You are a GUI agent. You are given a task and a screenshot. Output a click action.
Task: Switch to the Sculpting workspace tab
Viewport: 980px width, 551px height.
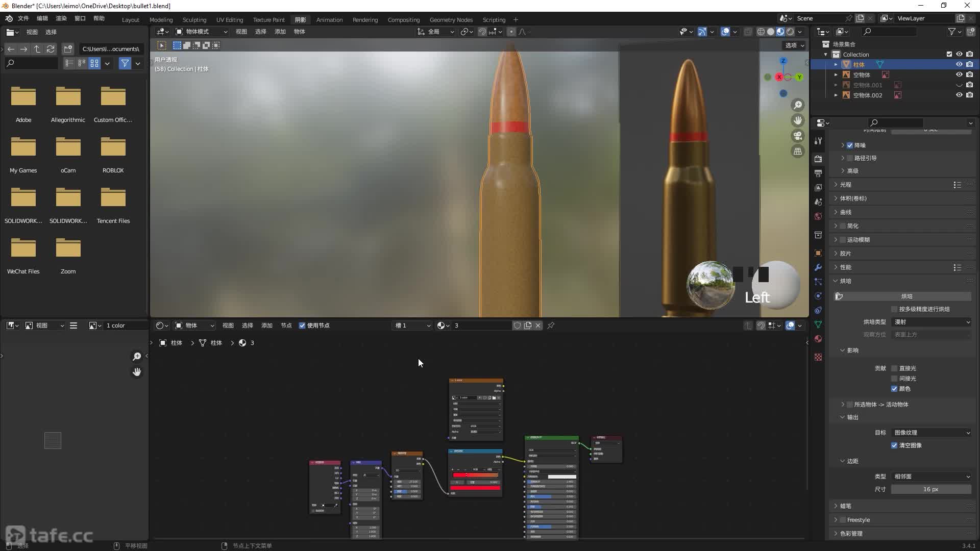(x=194, y=20)
